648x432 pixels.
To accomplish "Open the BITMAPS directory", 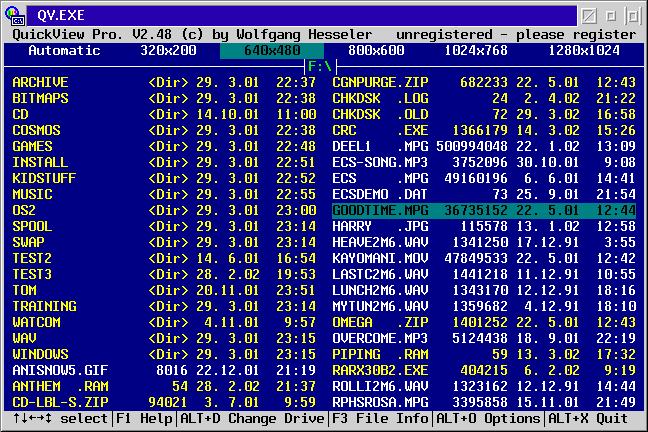I will pyautogui.click(x=164, y=98).
